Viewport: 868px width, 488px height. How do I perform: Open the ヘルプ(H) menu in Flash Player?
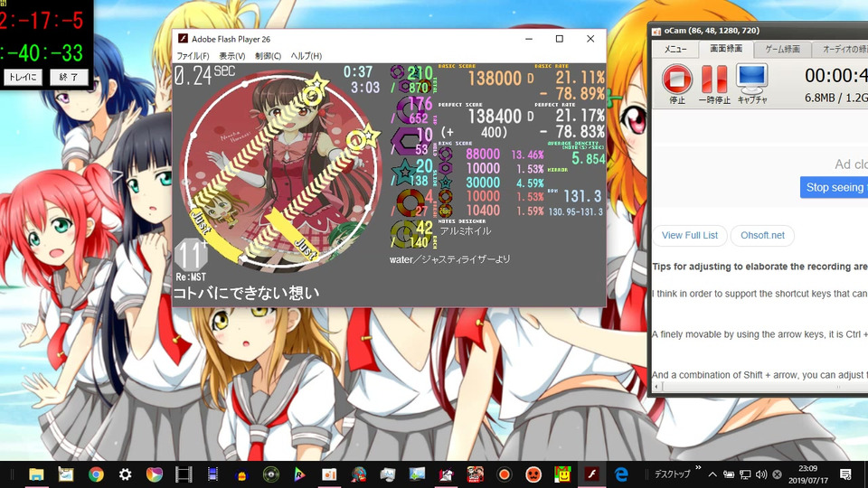point(307,56)
